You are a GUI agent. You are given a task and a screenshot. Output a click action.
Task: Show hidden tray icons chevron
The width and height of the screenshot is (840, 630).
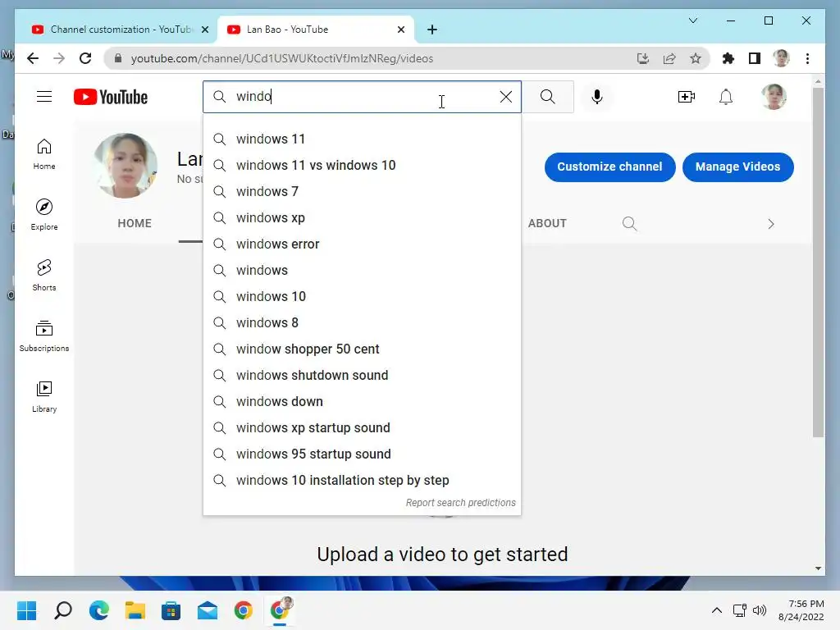[x=717, y=610]
